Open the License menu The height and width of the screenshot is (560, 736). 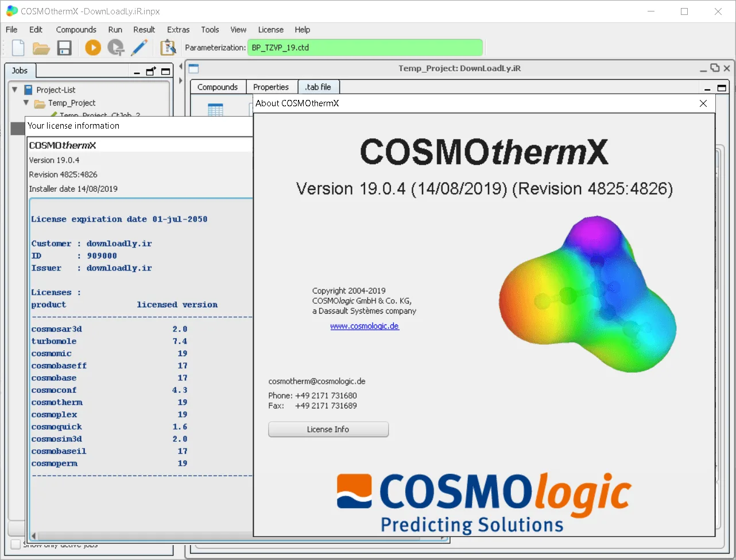tap(270, 29)
